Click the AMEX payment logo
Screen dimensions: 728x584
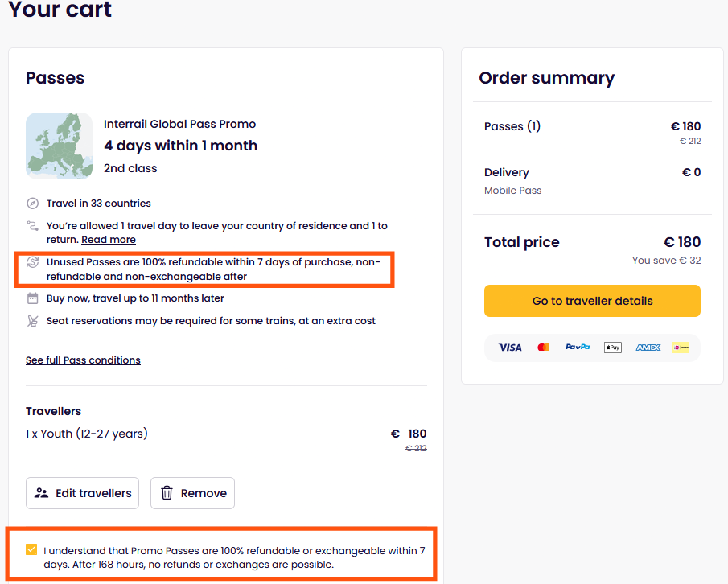[x=648, y=348]
